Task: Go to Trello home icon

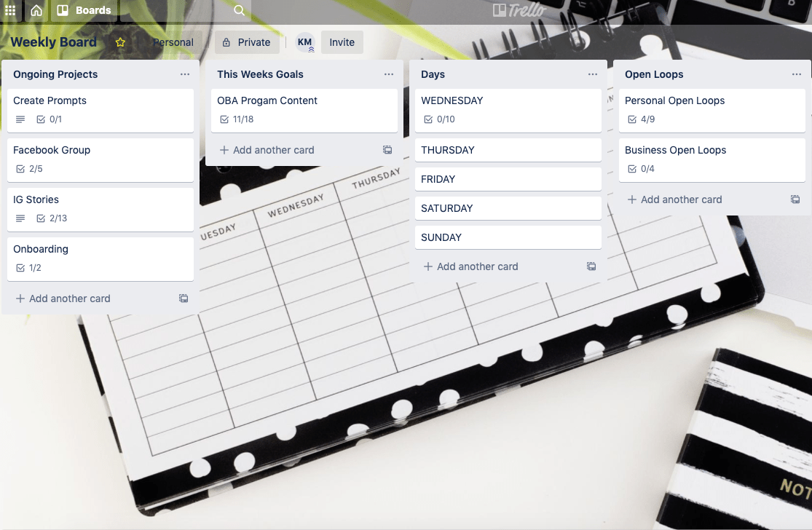Action: coord(36,10)
